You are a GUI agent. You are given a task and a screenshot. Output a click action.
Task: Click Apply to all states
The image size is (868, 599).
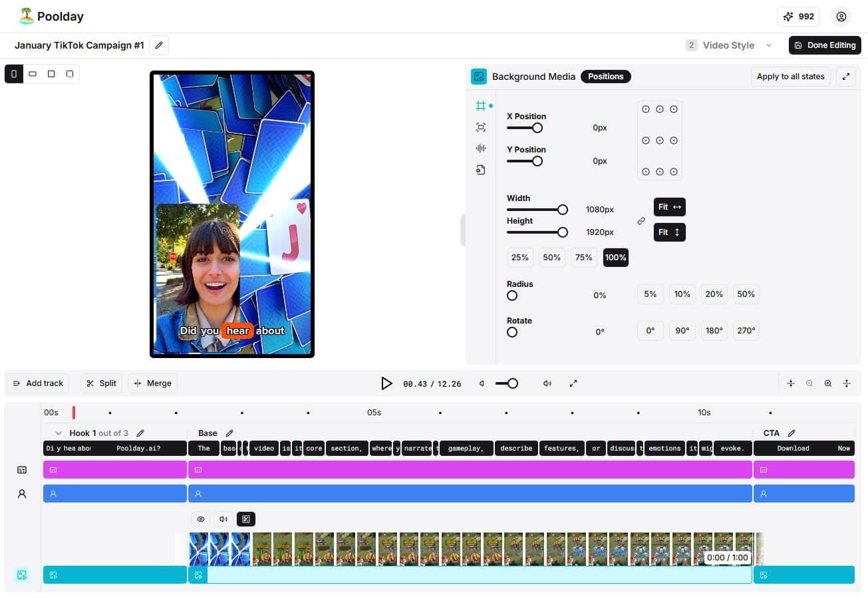pos(790,77)
